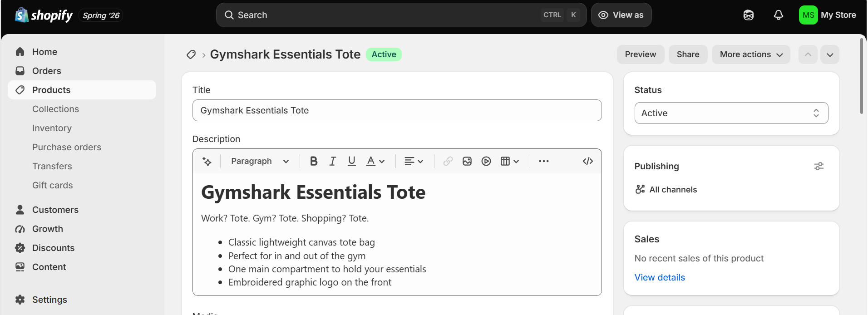Click 'Classic lightweight canvas tote bag' bullet
Image resolution: width=868 pixels, height=315 pixels.
click(x=301, y=242)
